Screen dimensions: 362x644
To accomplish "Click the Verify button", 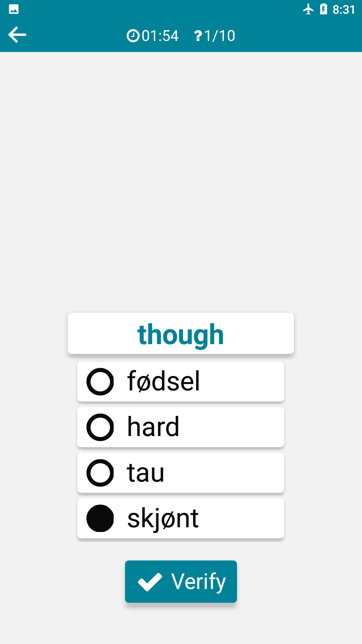I will (x=181, y=582).
